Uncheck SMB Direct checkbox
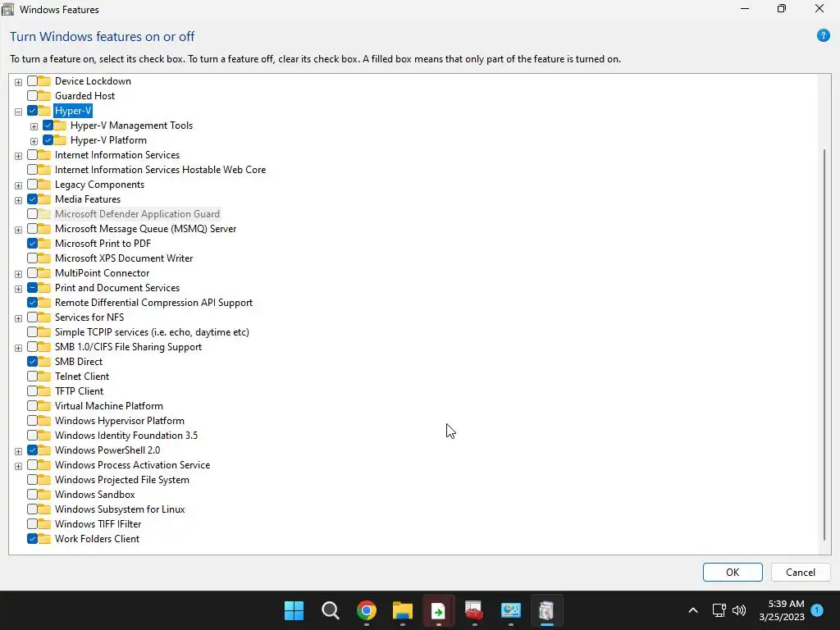Viewport: 840px width, 630px height. [32, 361]
